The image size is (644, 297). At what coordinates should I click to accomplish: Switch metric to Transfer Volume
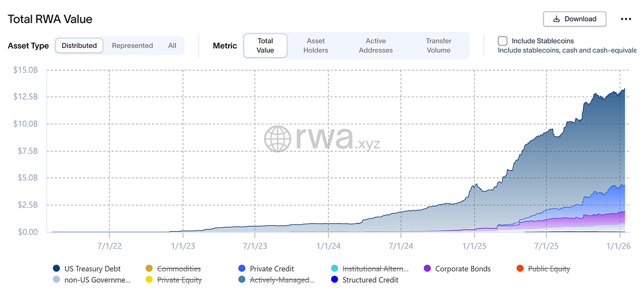[438, 46]
